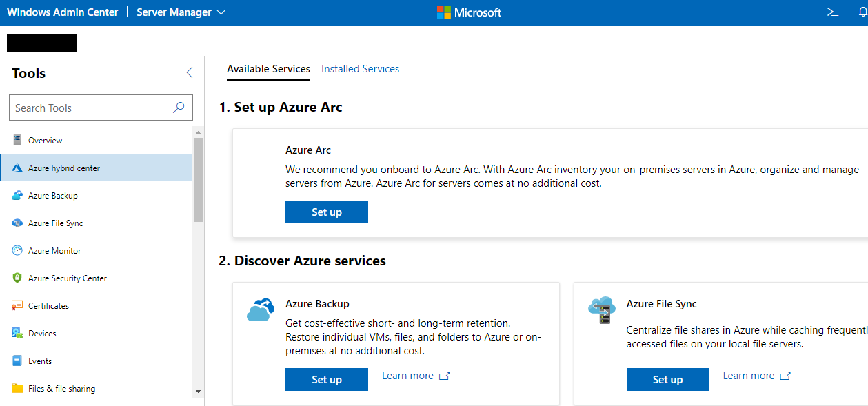
Task: Open the Events tool icon
Action: pos(17,361)
